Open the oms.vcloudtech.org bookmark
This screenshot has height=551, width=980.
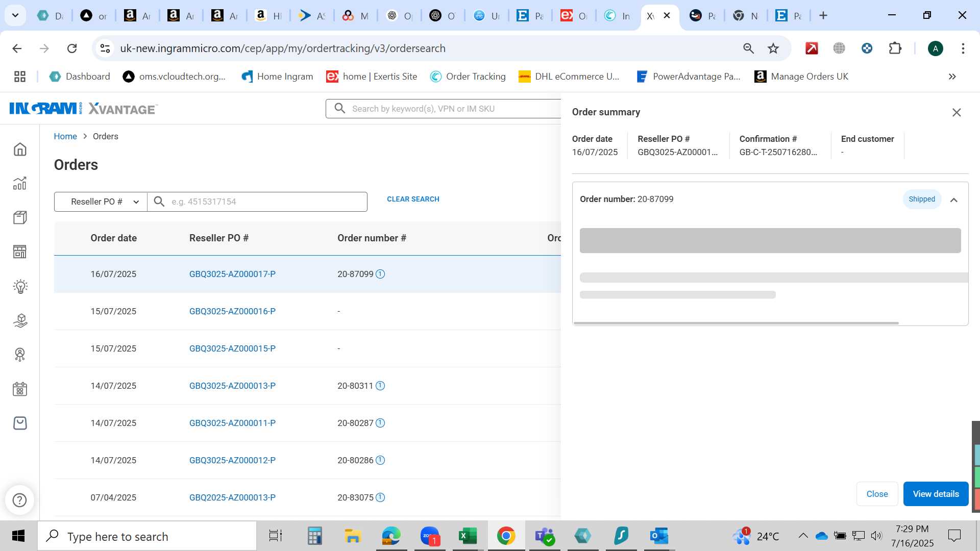pos(175,77)
